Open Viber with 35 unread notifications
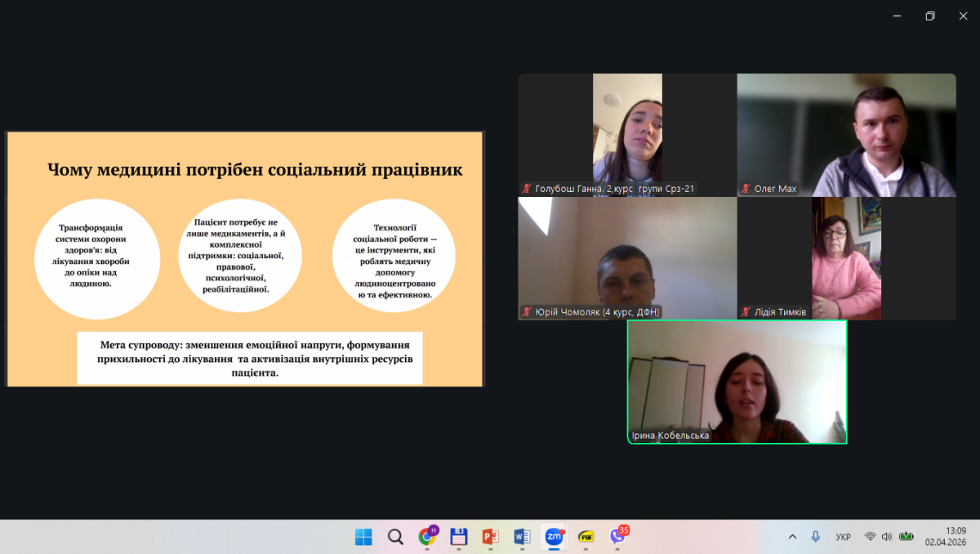Viewport: 980px width, 554px height. (618, 536)
